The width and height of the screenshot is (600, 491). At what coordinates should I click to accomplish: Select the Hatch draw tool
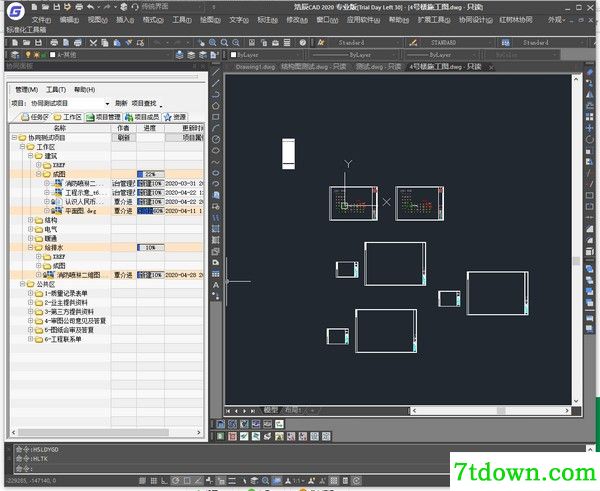(x=216, y=229)
